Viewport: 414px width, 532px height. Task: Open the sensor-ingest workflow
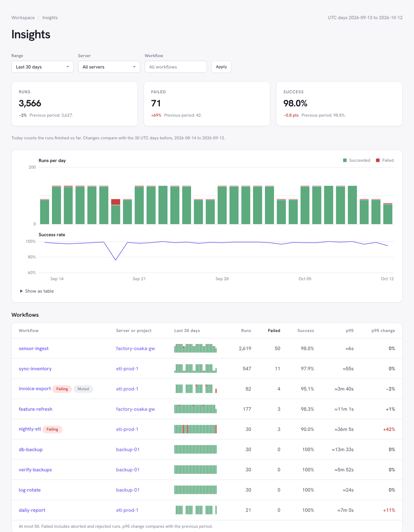(34, 348)
